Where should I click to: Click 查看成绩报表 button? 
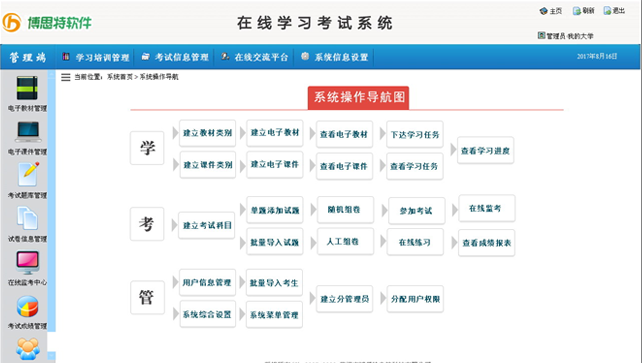coord(486,243)
